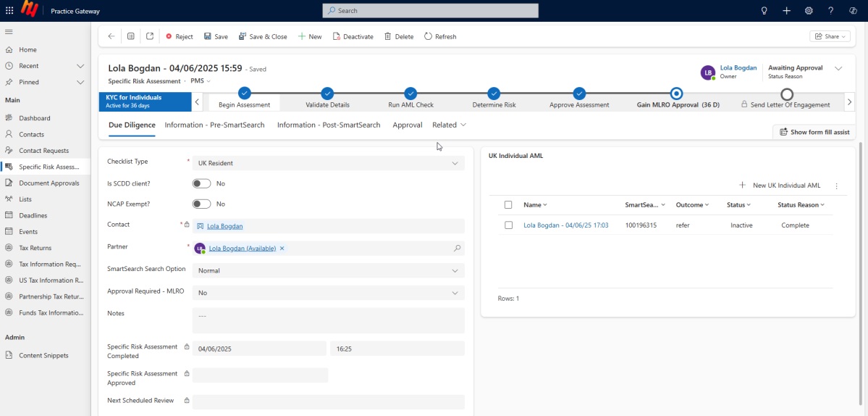The height and width of the screenshot is (416, 868).
Task: Click the lightbulb assistant icon in header
Action: [764, 11]
